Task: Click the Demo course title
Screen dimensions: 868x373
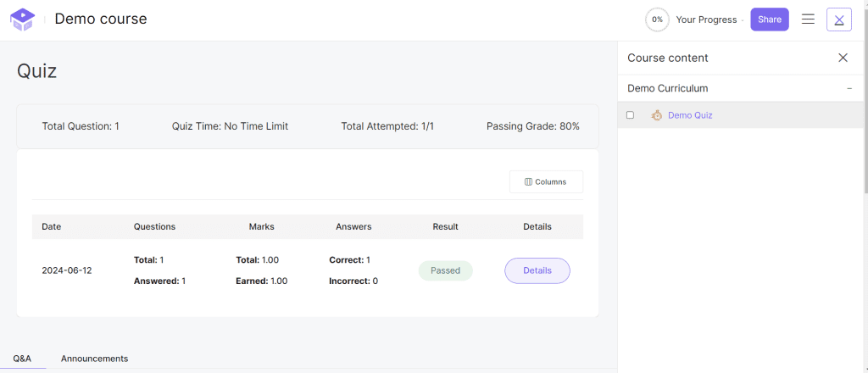Action: pos(100,19)
